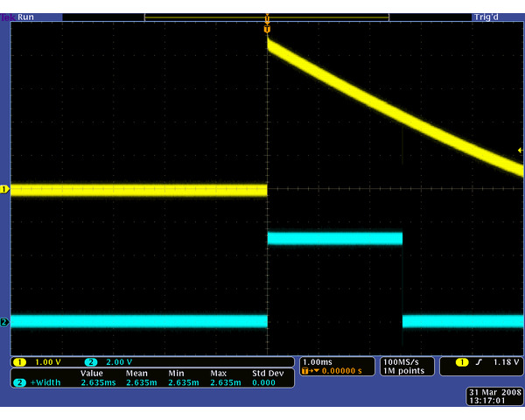Screen dimensions: 525x420
Task: Select the 100MS/s sample rate readout
Action: point(402,361)
